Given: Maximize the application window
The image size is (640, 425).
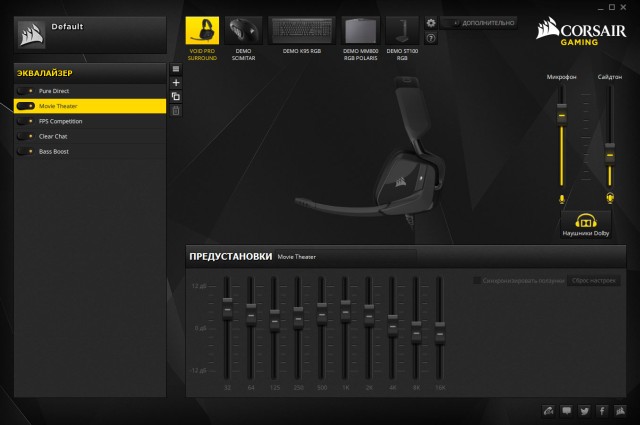Looking at the screenshot, I should tap(612, 7).
